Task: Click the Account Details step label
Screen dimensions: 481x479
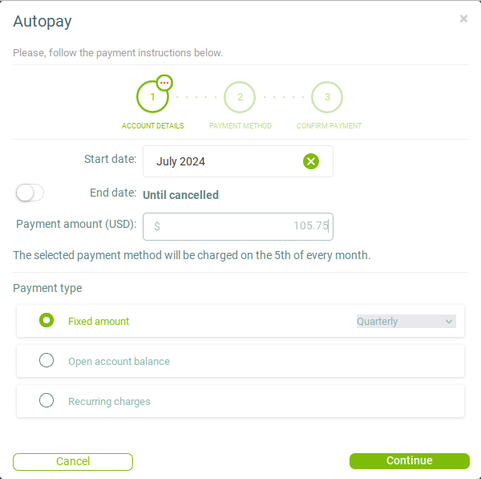Action: coord(153,126)
